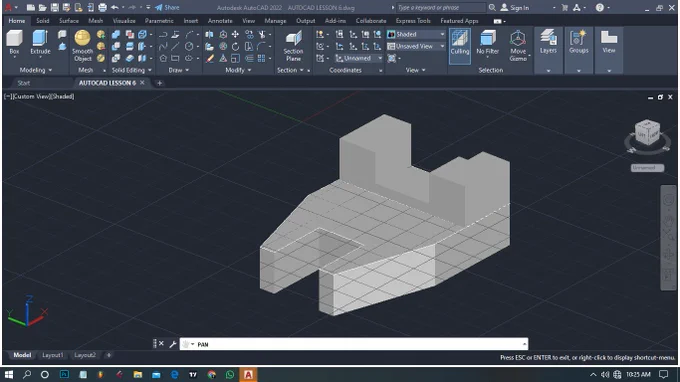Select the Circle draw tool
This screenshot has height=382, width=680.
pyautogui.click(x=189, y=46)
